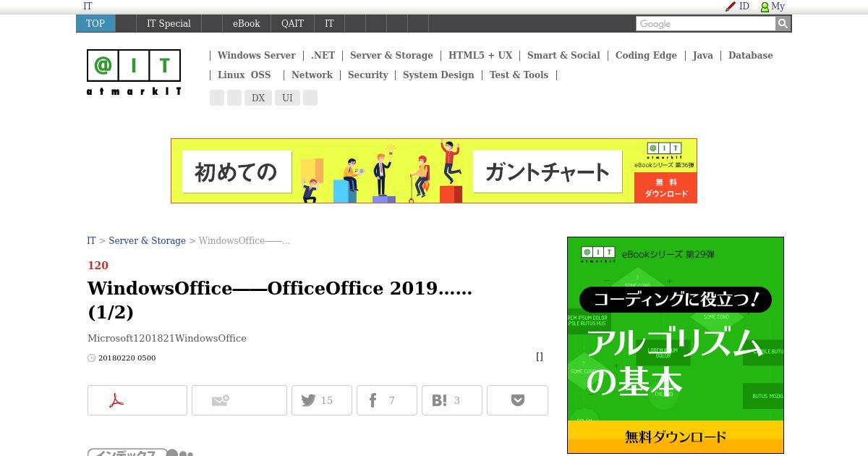868x456 pixels.
Task: Click the My link at top
Action: [778, 6]
